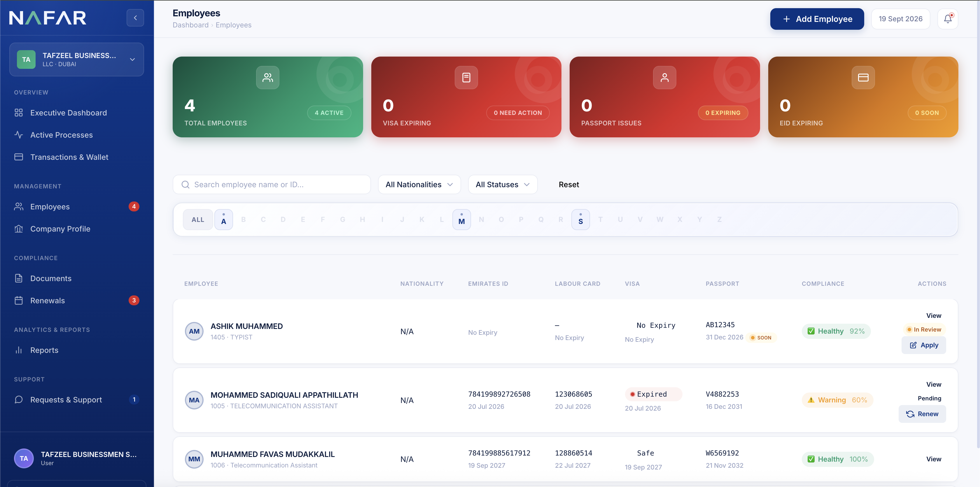Click the Healthy 100% compliance badge
The height and width of the screenshot is (487, 980).
(x=838, y=459)
